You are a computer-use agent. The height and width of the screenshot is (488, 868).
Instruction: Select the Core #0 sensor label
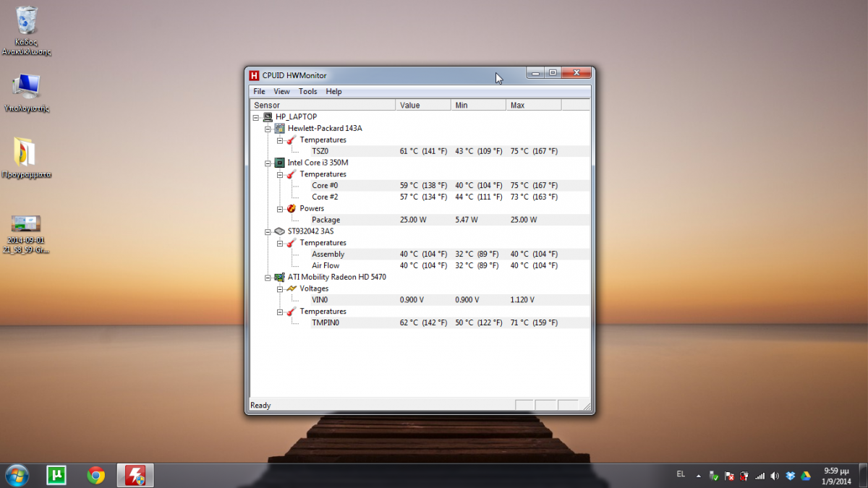(325, 186)
